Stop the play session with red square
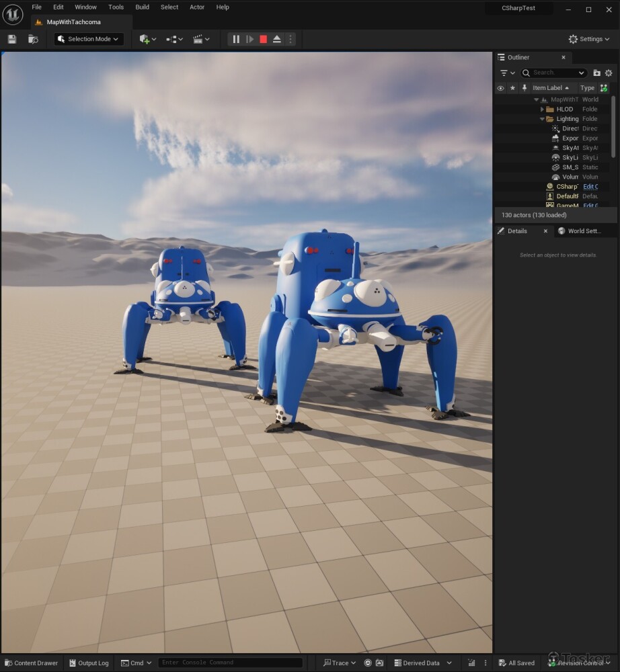The height and width of the screenshot is (672, 620). pos(263,39)
